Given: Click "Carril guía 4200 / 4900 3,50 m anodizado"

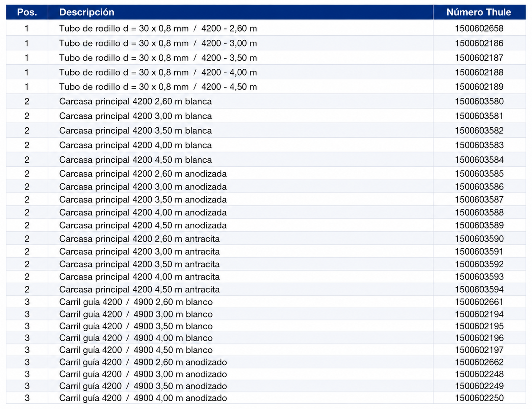Looking at the screenshot, I should pos(143,386).
